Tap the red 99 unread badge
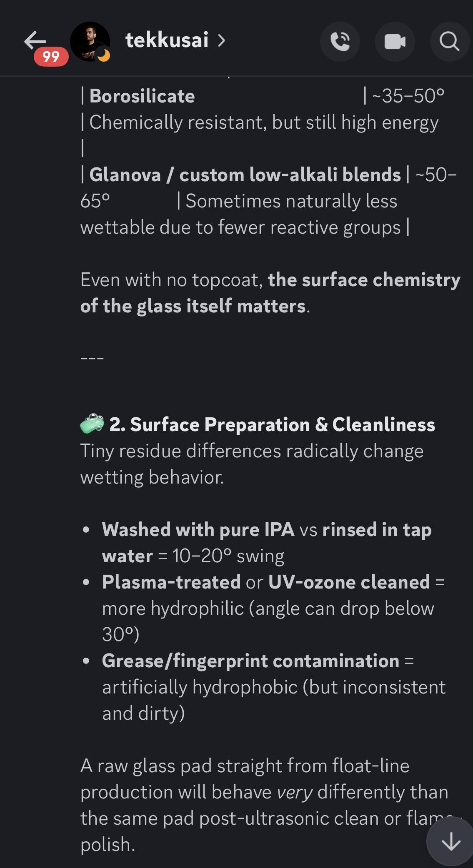The width and height of the screenshot is (473, 868). (51, 57)
